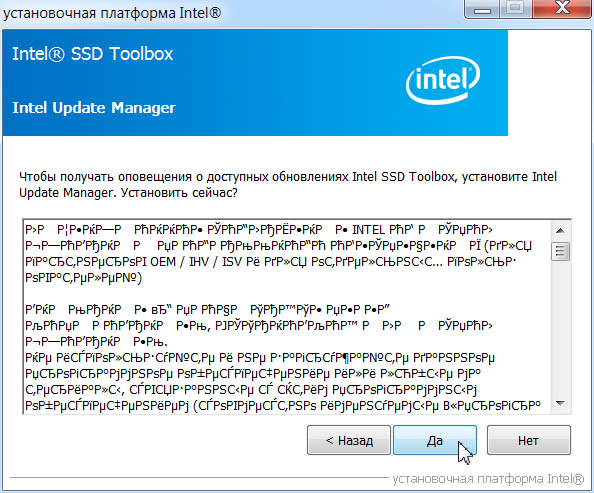Viewport: 594px width, 493px height.
Task: Click the Intel logo in the banner
Action: (443, 80)
